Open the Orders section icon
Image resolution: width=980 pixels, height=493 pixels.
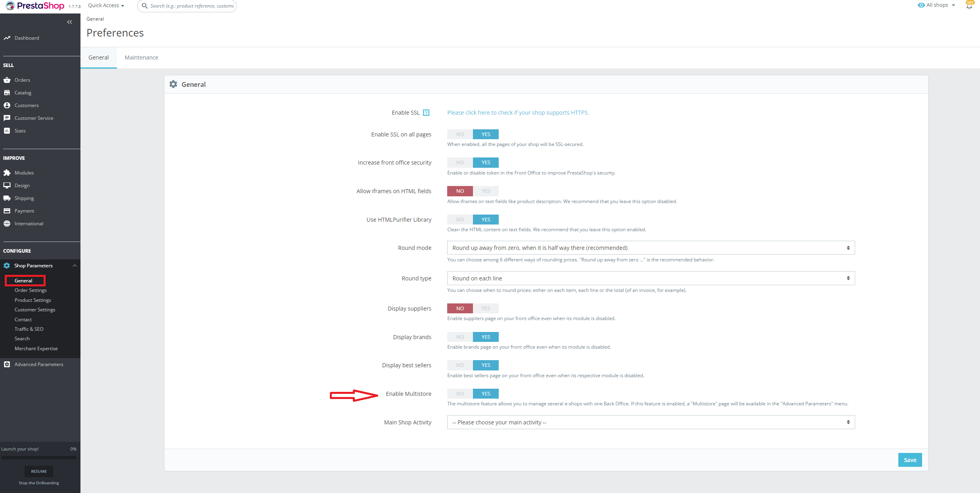point(8,80)
